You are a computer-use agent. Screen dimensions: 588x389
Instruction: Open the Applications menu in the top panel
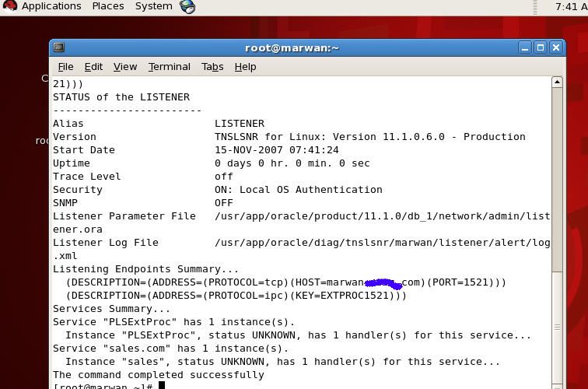[51, 6]
